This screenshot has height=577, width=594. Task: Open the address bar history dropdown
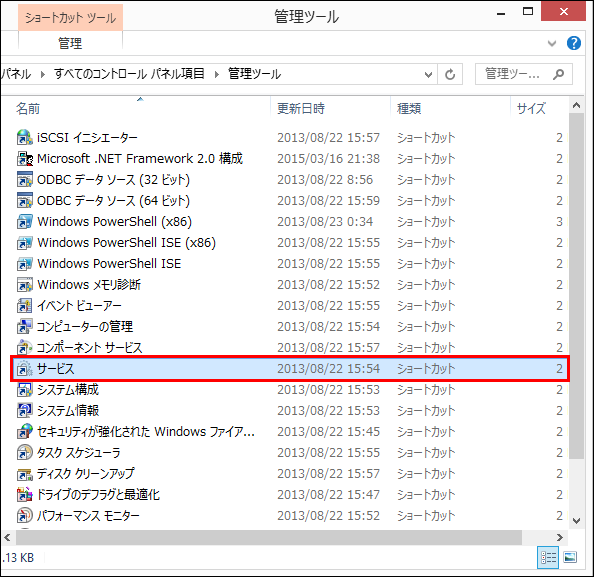(x=428, y=74)
